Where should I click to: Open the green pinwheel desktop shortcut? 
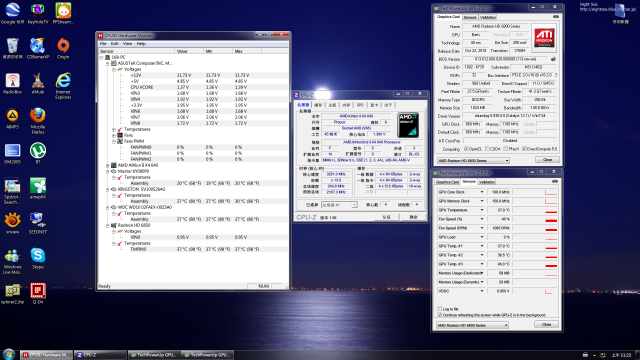(x=38, y=189)
